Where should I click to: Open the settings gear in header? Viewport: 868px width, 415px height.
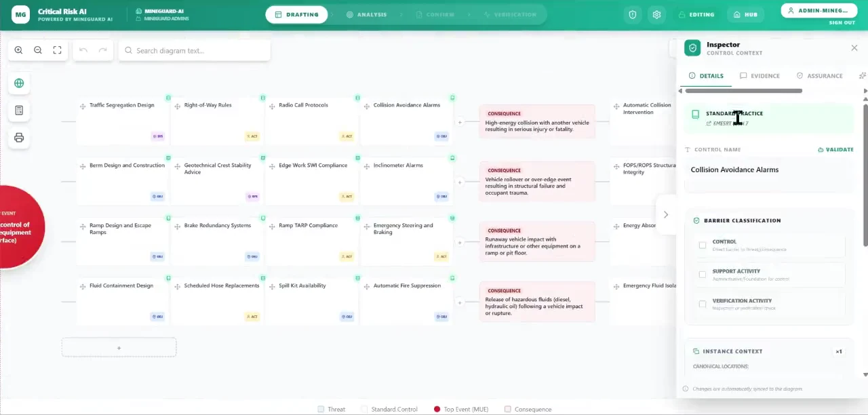click(x=656, y=14)
